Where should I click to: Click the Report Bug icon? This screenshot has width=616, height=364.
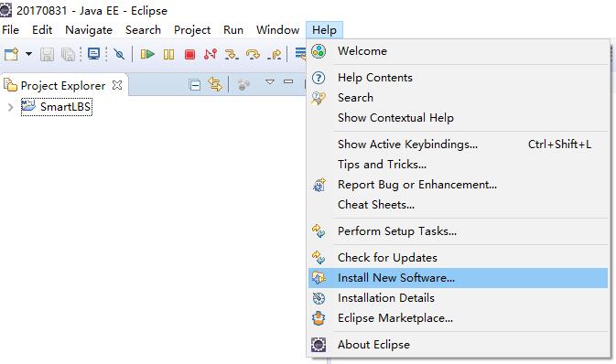point(319,185)
